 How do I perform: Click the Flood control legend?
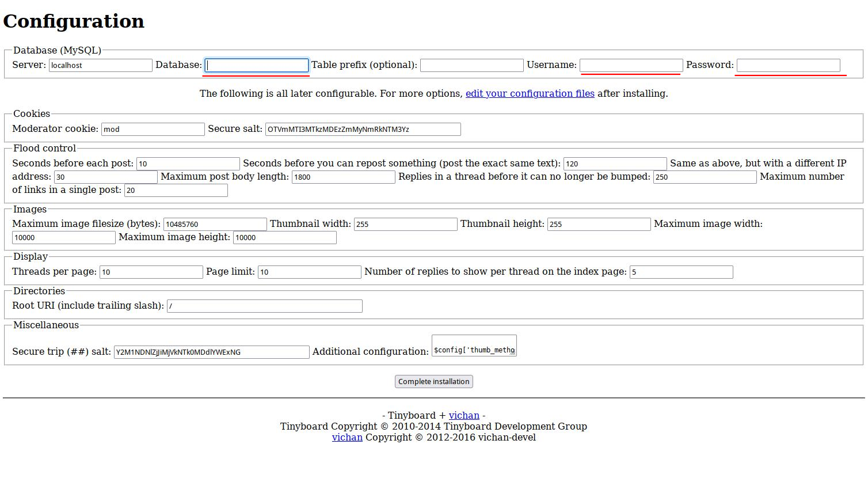click(44, 148)
